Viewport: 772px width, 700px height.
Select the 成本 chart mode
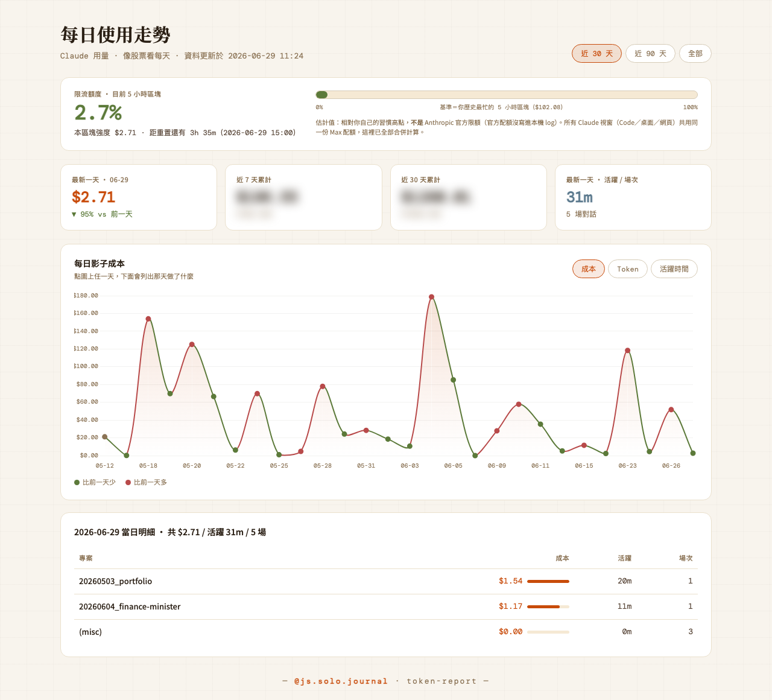(x=589, y=269)
